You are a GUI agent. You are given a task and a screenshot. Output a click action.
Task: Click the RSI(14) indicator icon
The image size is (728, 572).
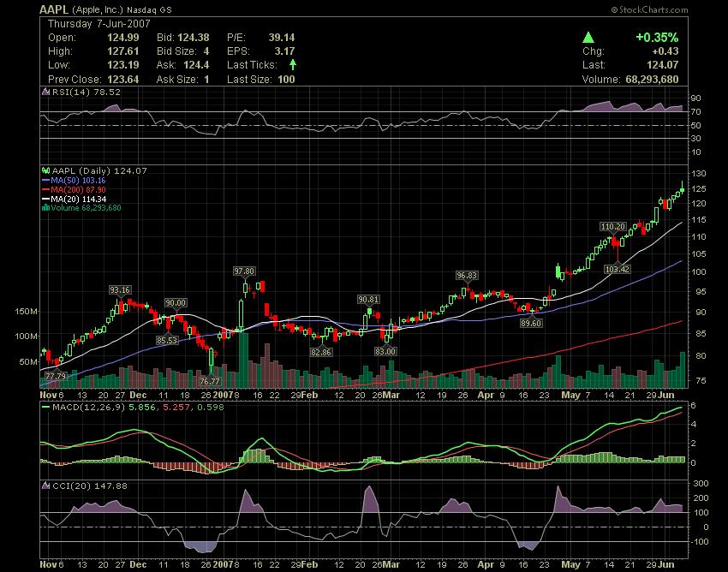point(45,92)
